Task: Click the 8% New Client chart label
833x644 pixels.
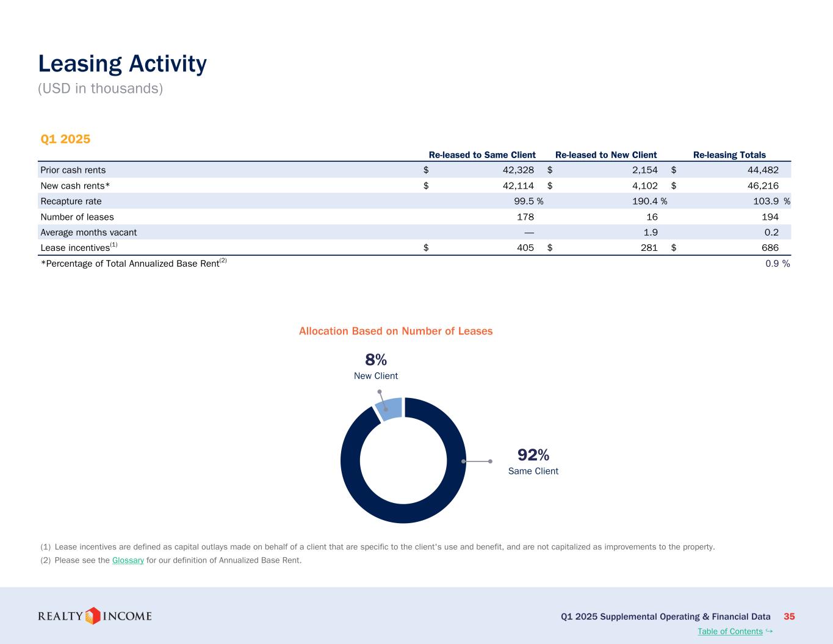Action: point(376,366)
